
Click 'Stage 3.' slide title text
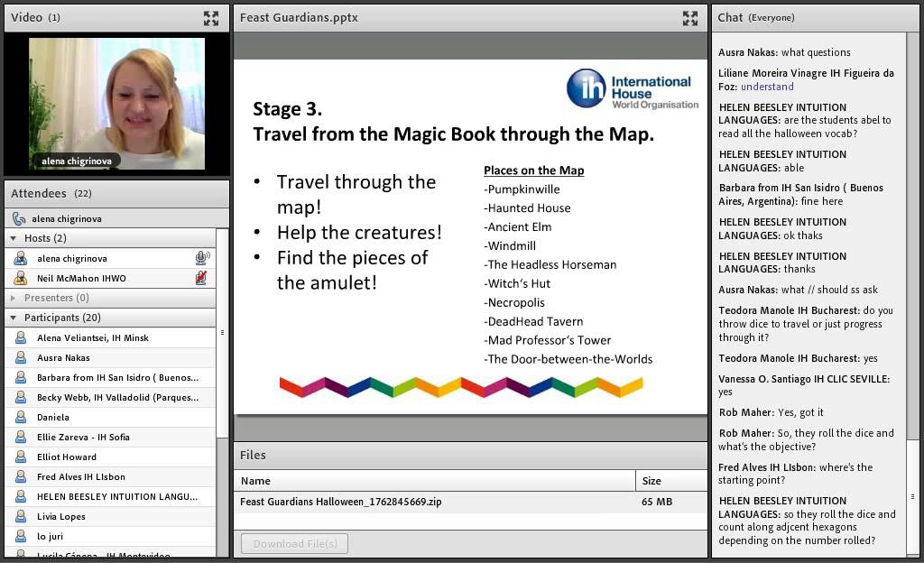tap(288, 109)
